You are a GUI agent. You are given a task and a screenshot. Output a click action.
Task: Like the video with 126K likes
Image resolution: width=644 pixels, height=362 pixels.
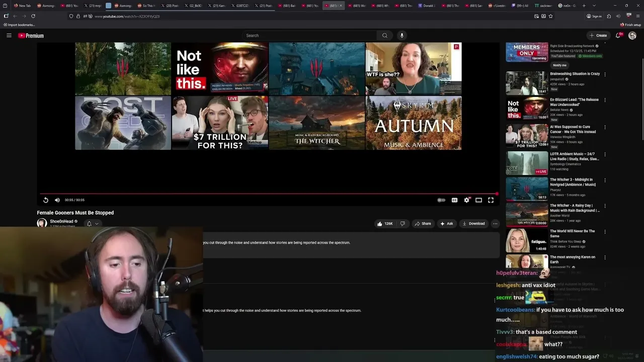pyautogui.click(x=385, y=224)
